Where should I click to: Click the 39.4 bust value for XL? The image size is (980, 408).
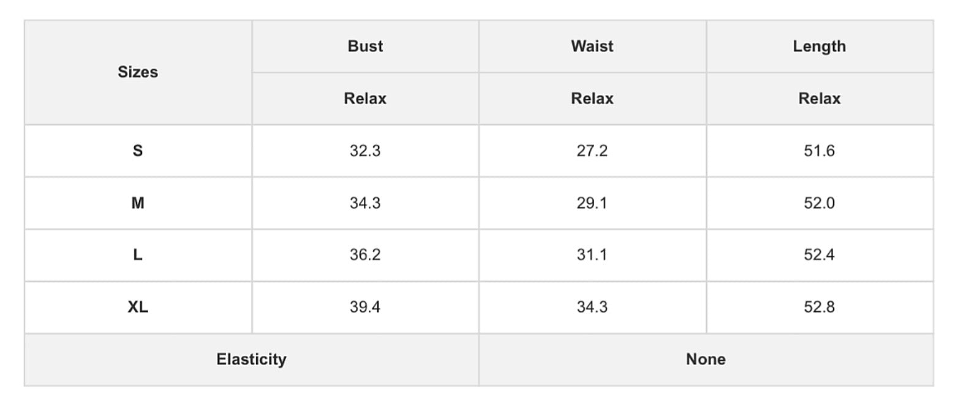[365, 307]
